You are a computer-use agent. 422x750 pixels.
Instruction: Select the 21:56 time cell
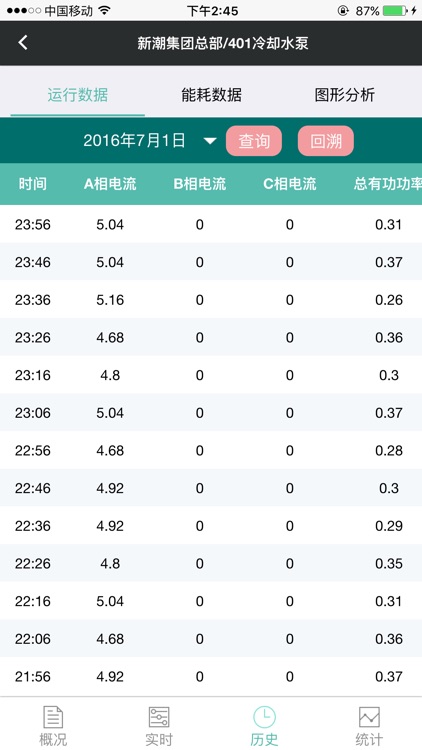(x=33, y=677)
